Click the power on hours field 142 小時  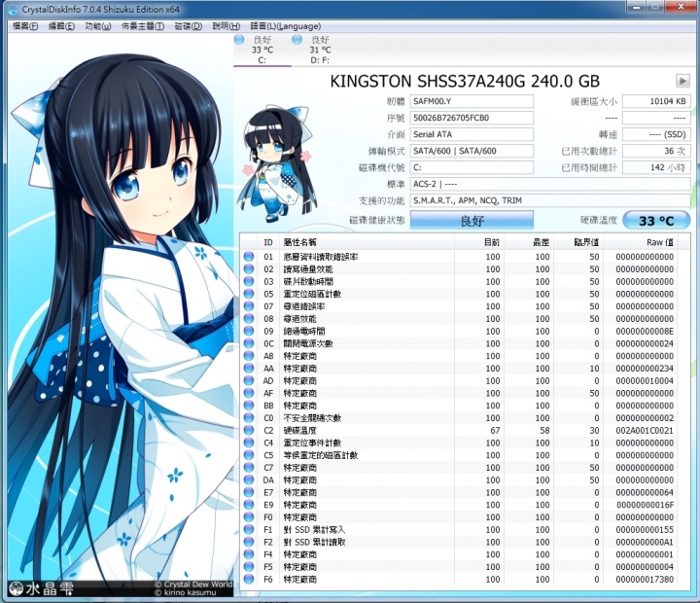pyautogui.click(x=656, y=167)
